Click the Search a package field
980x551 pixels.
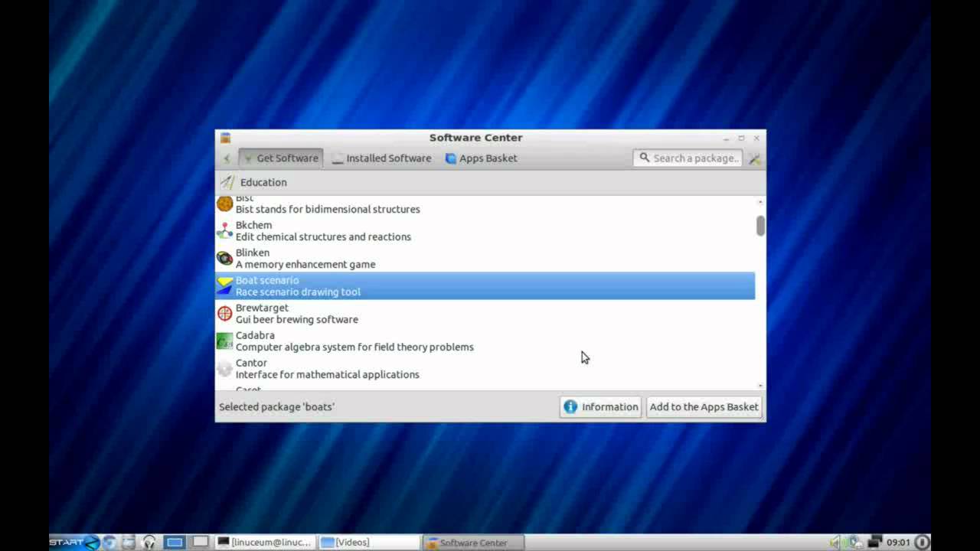click(x=688, y=158)
